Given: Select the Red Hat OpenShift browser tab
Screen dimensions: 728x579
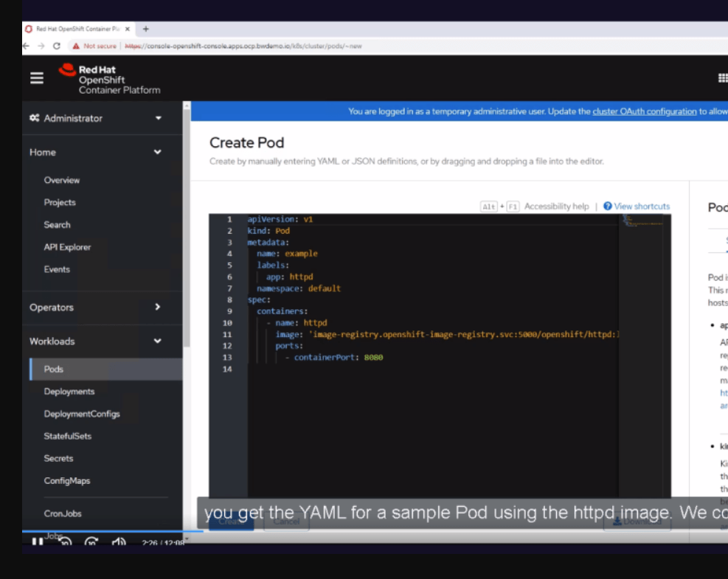Looking at the screenshot, I should 78,29.
